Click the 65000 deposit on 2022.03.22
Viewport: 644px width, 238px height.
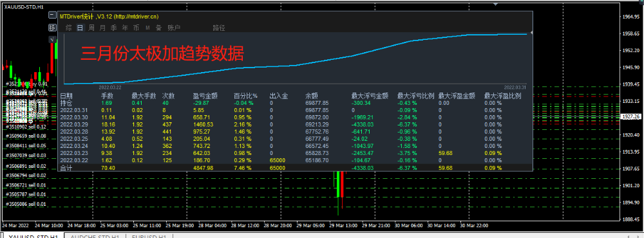pos(277,160)
